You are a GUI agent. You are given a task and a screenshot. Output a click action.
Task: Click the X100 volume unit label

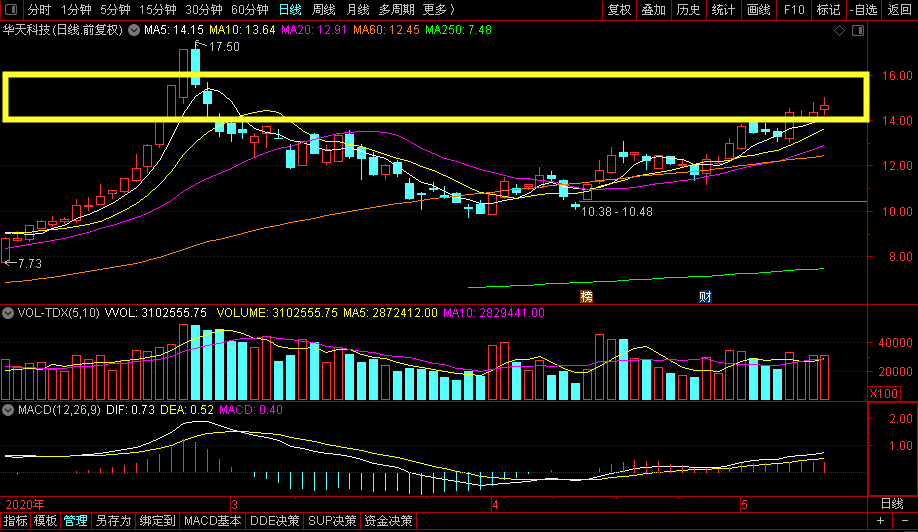[x=884, y=393]
